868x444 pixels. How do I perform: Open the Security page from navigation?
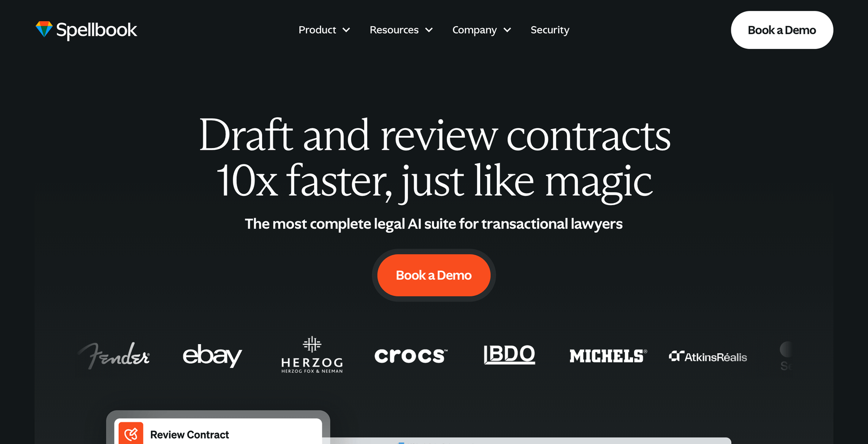(x=550, y=30)
